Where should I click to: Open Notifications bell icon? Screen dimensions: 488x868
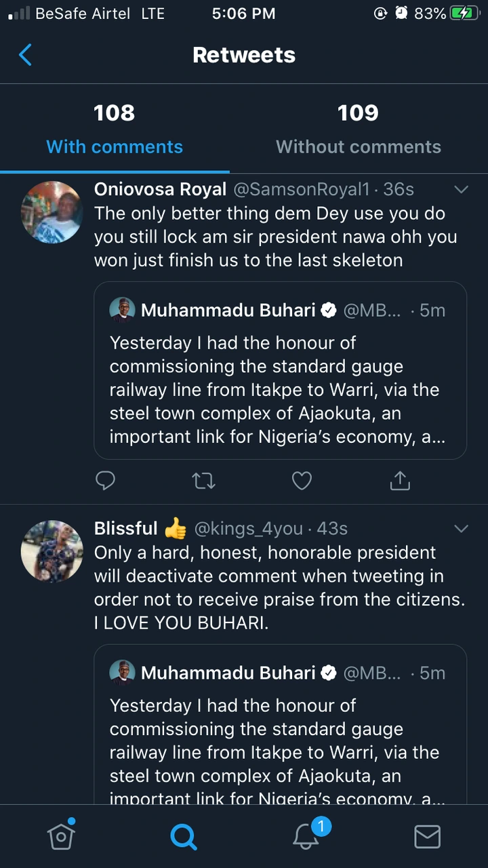point(306,836)
